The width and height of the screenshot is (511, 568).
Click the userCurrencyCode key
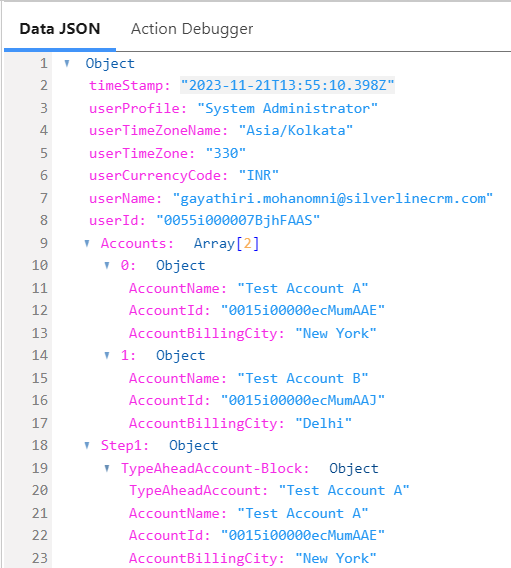(159, 175)
